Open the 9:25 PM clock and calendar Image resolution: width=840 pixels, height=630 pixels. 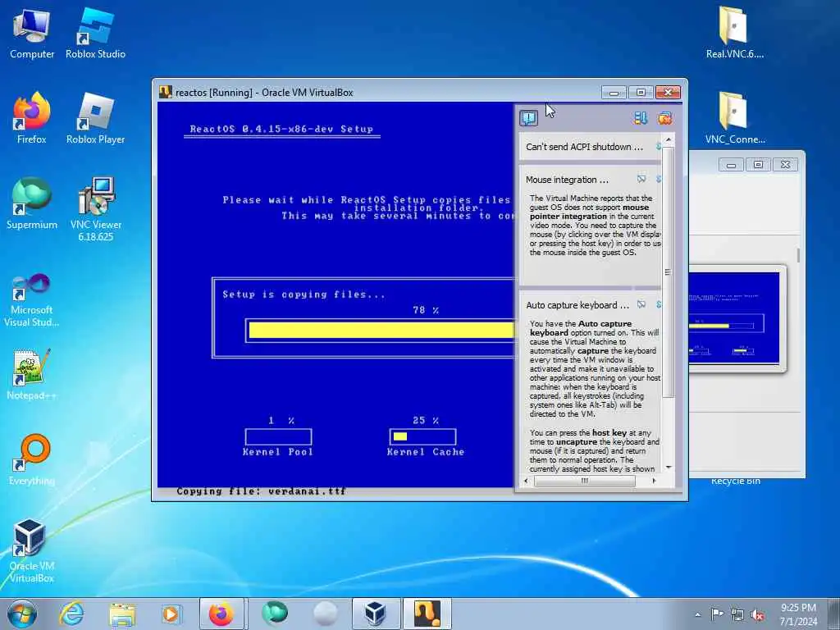[x=798, y=614]
